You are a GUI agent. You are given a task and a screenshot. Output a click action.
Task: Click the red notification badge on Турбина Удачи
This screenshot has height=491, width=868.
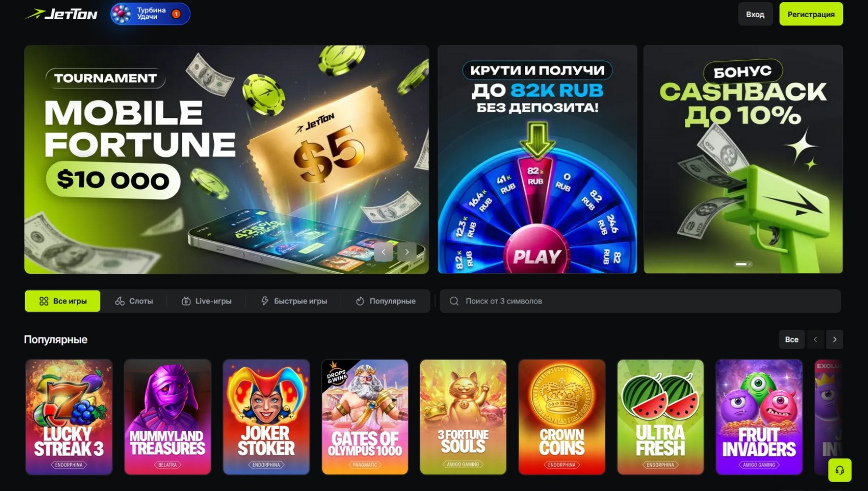pyautogui.click(x=176, y=14)
